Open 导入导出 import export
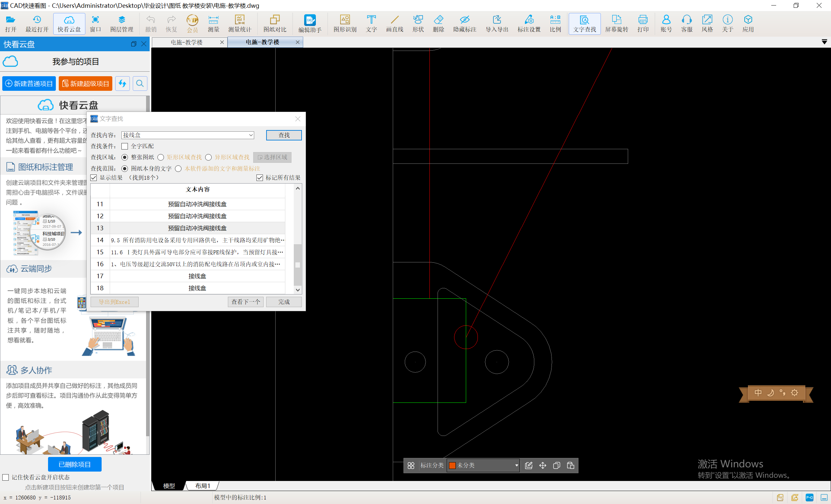 point(497,24)
